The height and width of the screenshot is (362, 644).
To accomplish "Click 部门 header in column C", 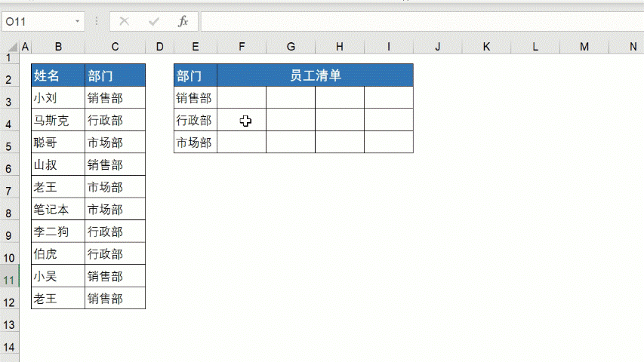I will [115, 75].
